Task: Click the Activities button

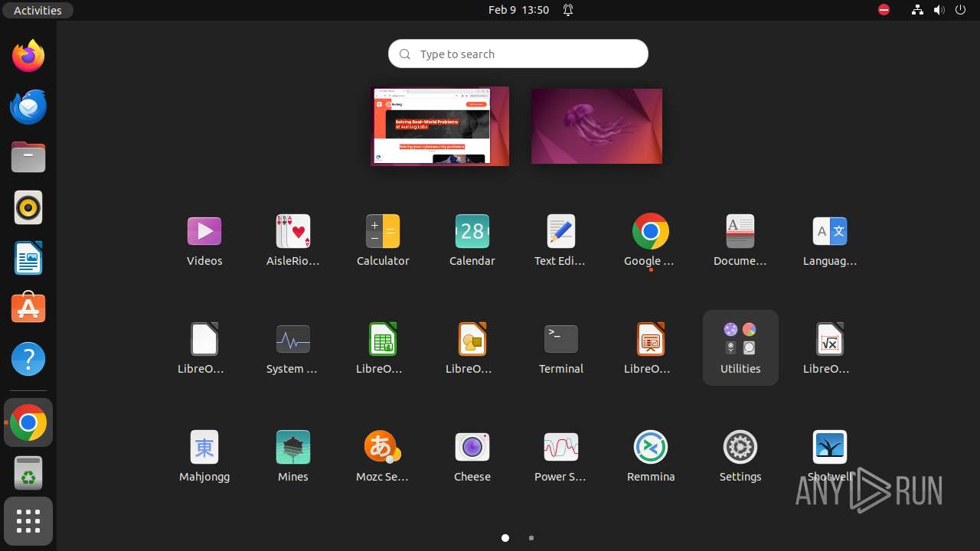Action: click(38, 10)
